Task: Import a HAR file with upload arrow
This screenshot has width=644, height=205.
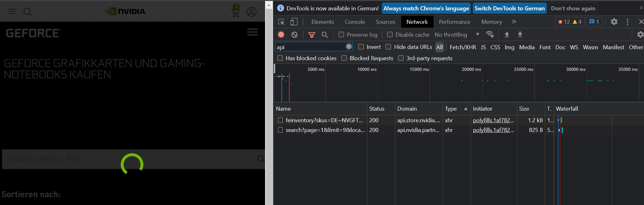Action: click(507, 34)
